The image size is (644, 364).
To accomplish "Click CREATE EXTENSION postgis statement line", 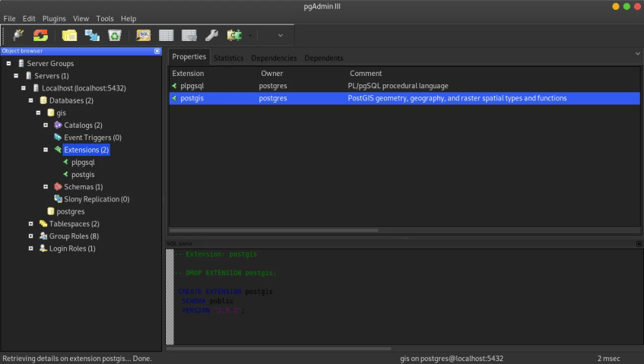I will (x=225, y=292).
